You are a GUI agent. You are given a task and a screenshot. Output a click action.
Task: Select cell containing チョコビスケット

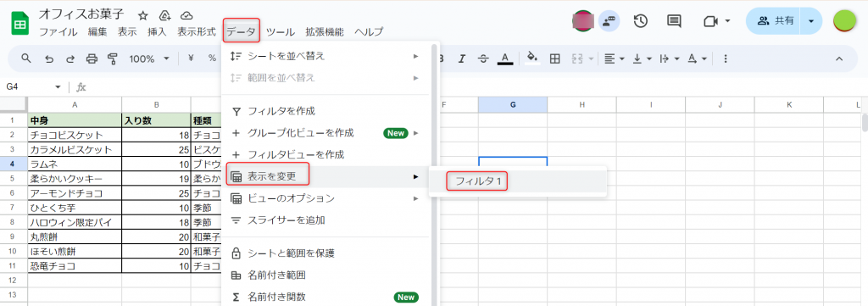[75, 135]
